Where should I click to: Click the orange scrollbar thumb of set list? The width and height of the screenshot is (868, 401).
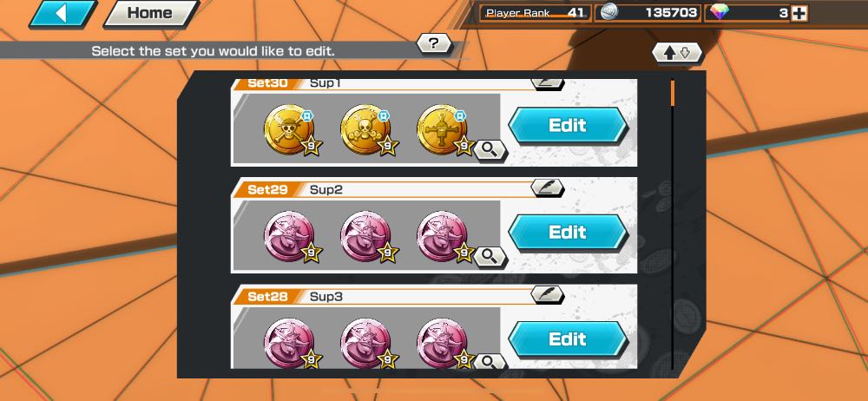[x=673, y=93]
